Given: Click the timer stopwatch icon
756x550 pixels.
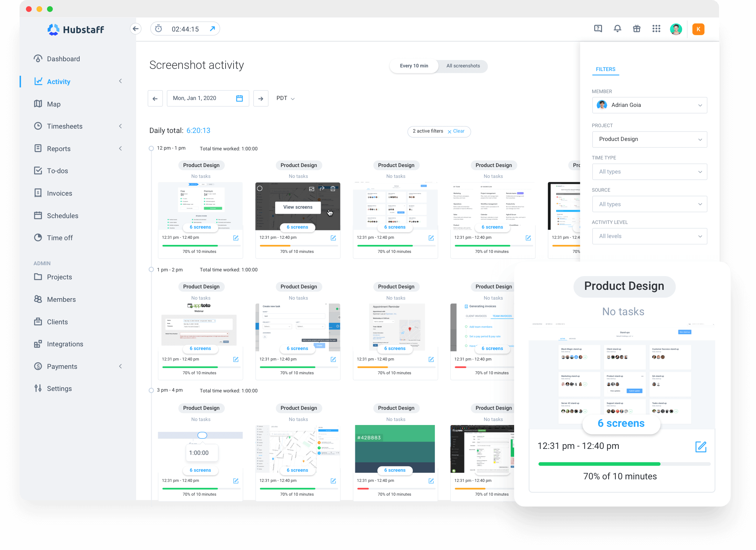Looking at the screenshot, I should (x=159, y=29).
